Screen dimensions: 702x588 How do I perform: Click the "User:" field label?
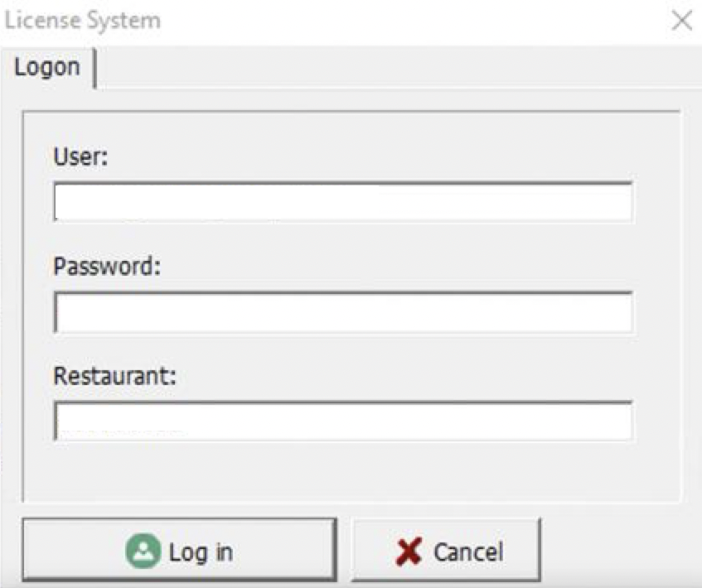[80, 156]
